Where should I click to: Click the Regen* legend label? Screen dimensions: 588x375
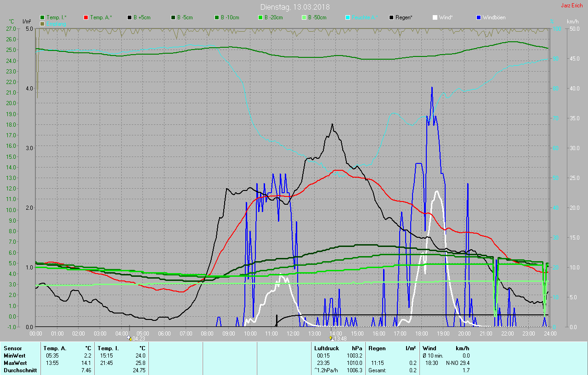pos(404,17)
